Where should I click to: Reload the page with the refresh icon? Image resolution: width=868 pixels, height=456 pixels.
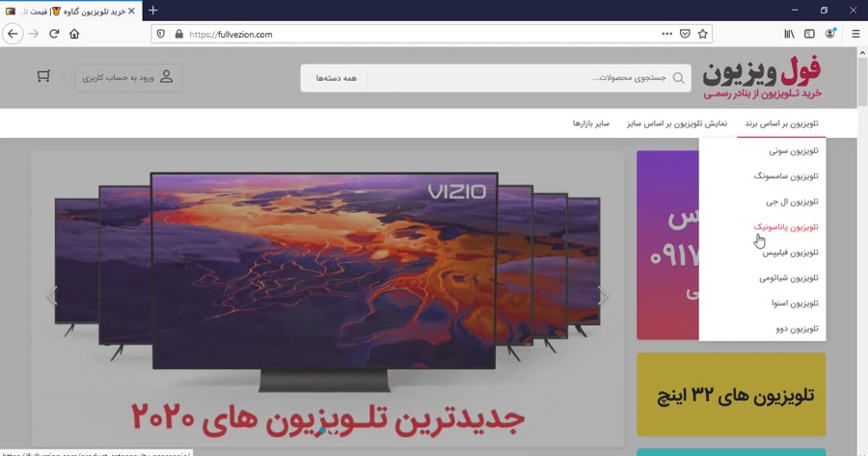click(x=54, y=34)
